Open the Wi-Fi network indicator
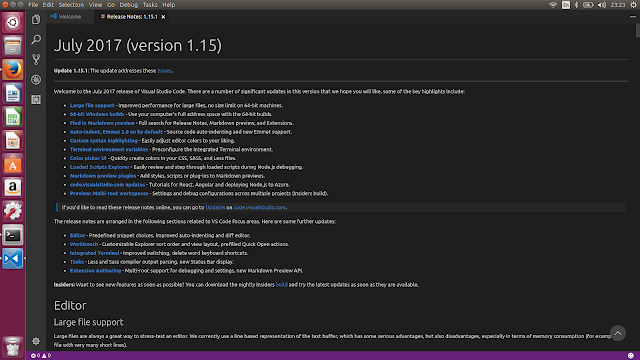 click(x=553, y=5)
